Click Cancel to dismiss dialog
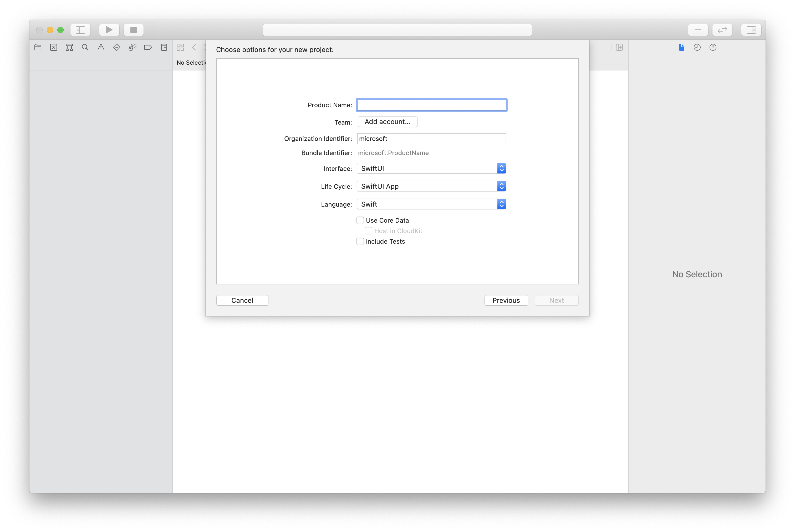The width and height of the screenshot is (795, 532). (242, 300)
